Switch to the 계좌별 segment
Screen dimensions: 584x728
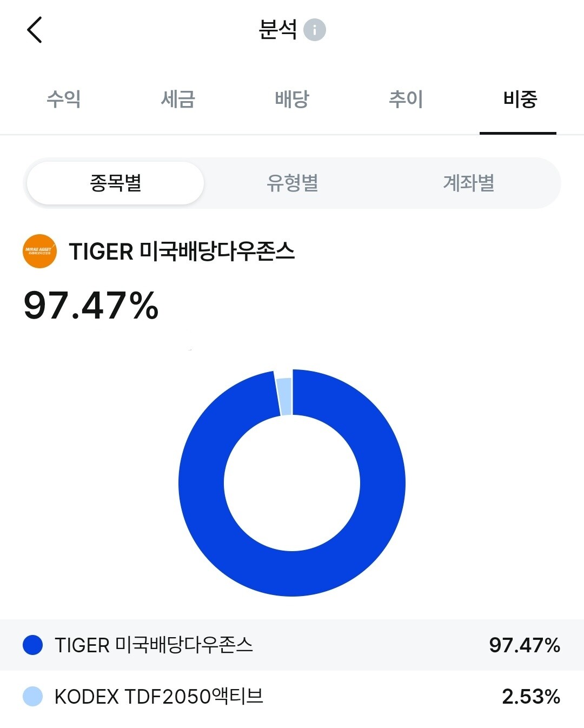point(468,183)
